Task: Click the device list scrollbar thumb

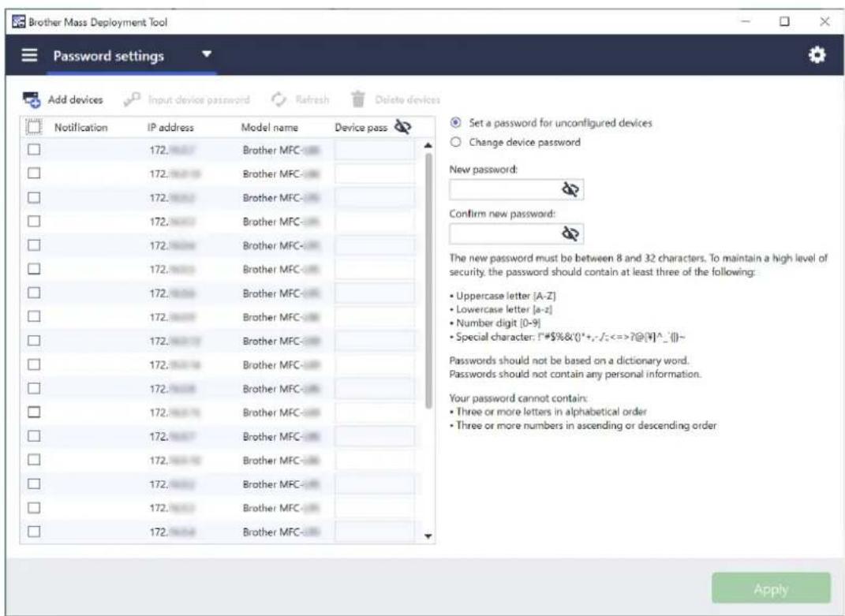Action: [x=428, y=281]
